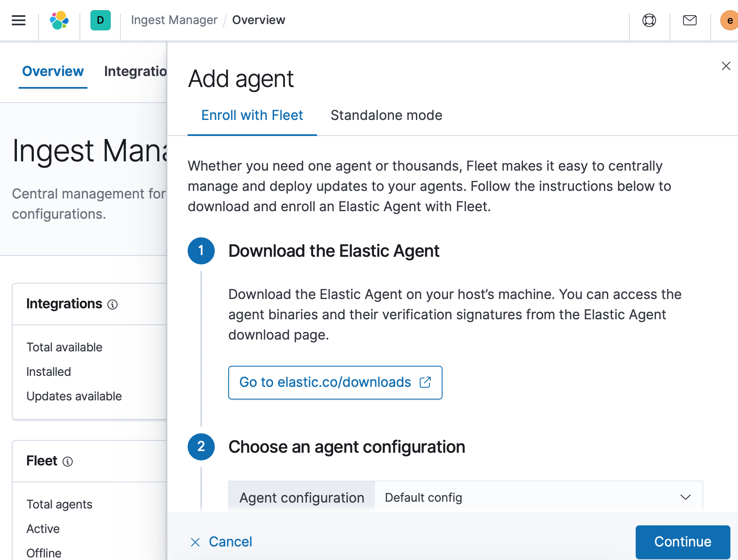
Task: Open the Overview tab
Action: pyautogui.click(x=52, y=71)
